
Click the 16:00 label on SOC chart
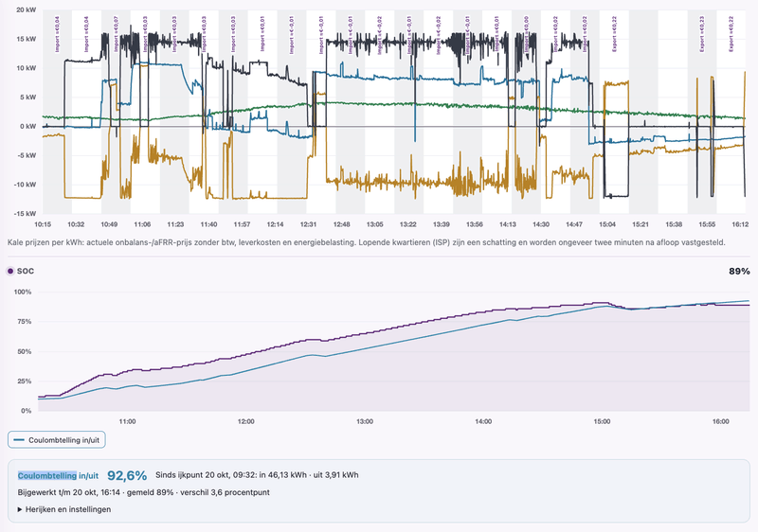point(720,421)
